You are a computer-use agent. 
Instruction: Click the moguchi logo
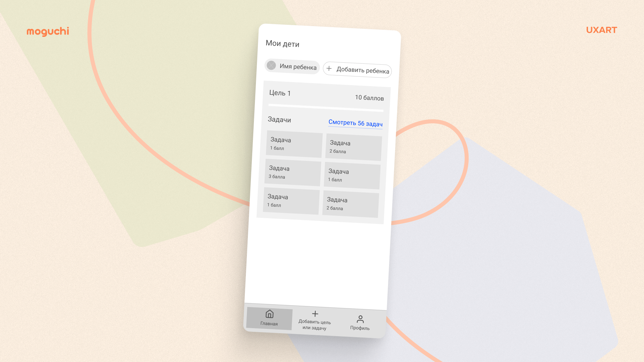48,31
